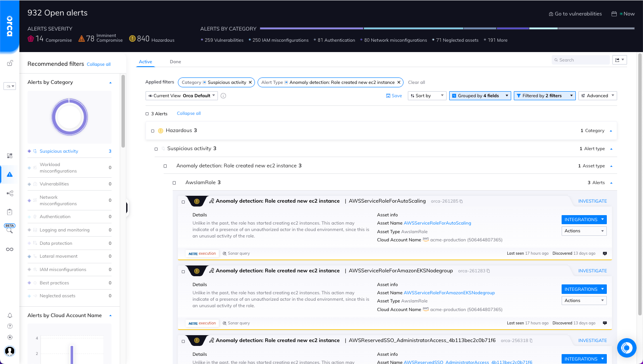Switch to the Done tab

click(x=175, y=62)
